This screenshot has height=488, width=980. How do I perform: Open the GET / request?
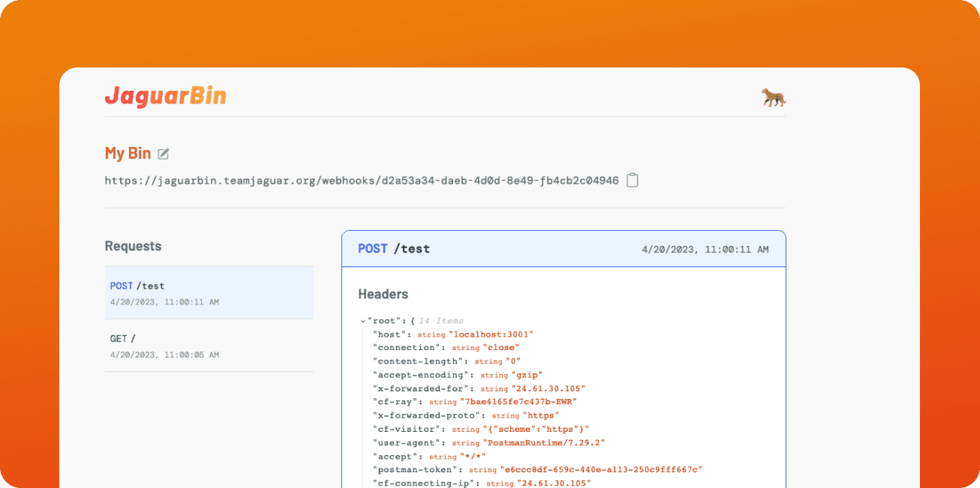[x=209, y=346]
